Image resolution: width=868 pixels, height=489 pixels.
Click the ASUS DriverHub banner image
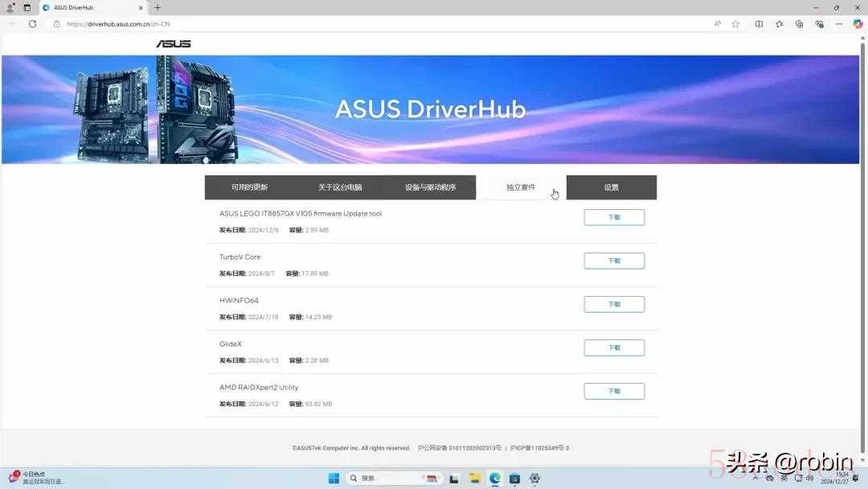pyautogui.click(x=430, y=109)
